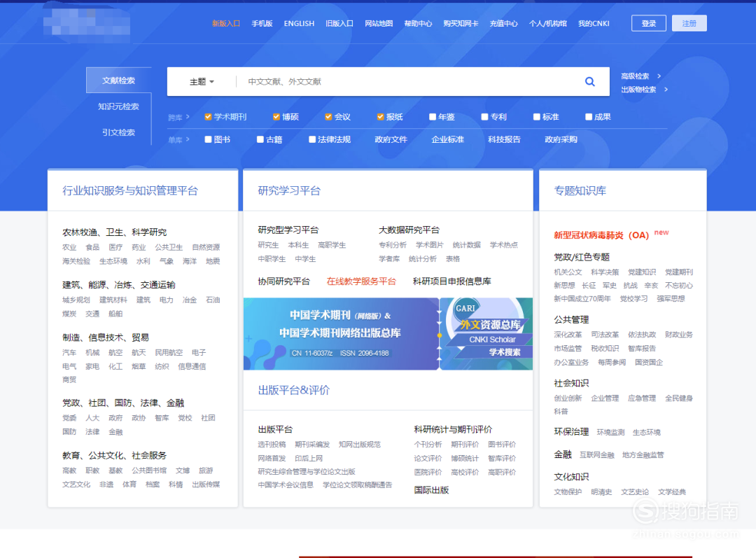Click 机关公文 under 党政/红色专题
This screenshot has width=756, height=558.
pos(568,272)
